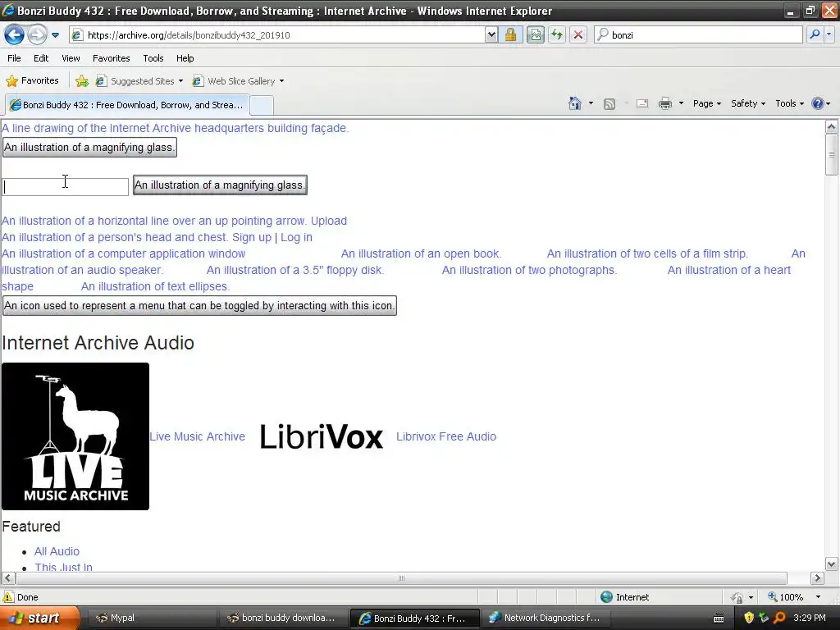Open the Page command bar menu
This screenshot has height=630, width=840.
tap(706, 103)
